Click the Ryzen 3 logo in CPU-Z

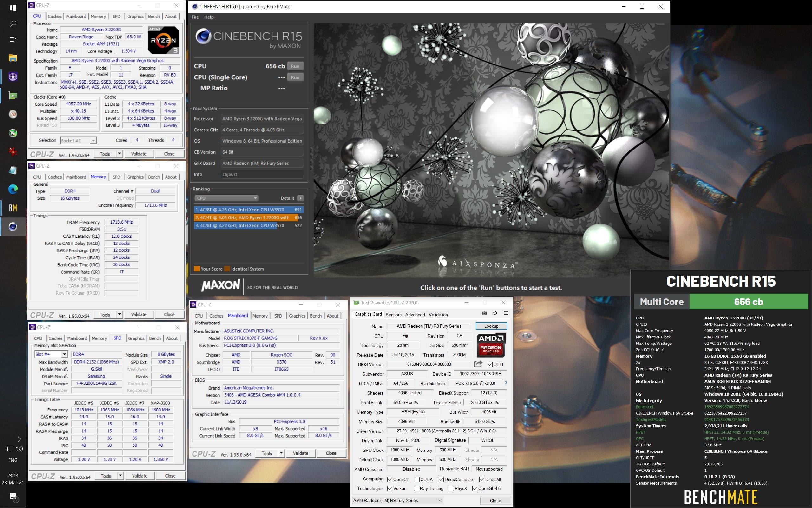(x=163, y=40)
